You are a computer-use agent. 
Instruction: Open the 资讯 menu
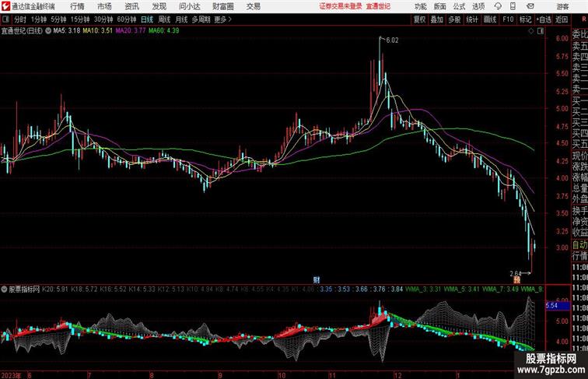pos(131,6)
